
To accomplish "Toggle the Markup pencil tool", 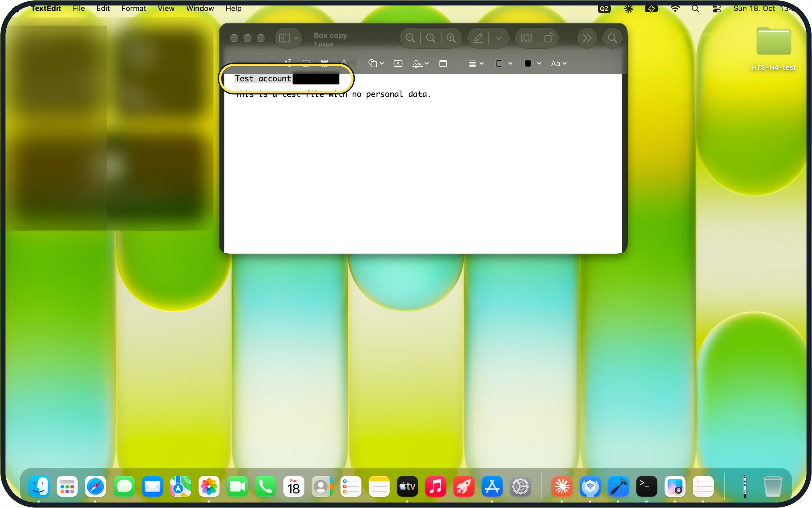I will pos(478,38).
